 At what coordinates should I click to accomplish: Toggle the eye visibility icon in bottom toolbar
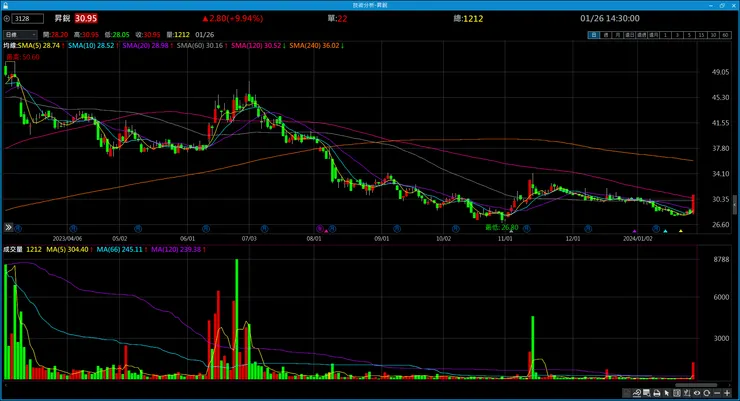coord(697,393)
